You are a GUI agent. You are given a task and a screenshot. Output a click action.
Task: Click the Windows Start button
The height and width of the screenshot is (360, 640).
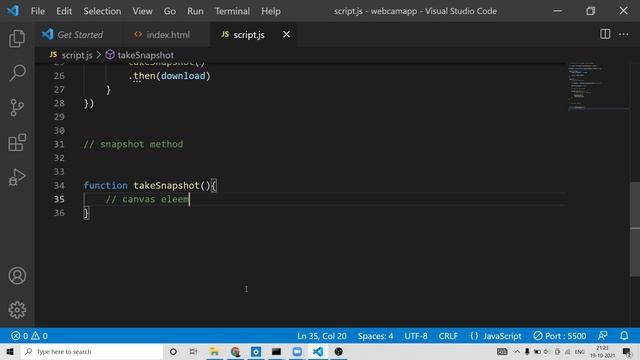[x=10, y=351]
